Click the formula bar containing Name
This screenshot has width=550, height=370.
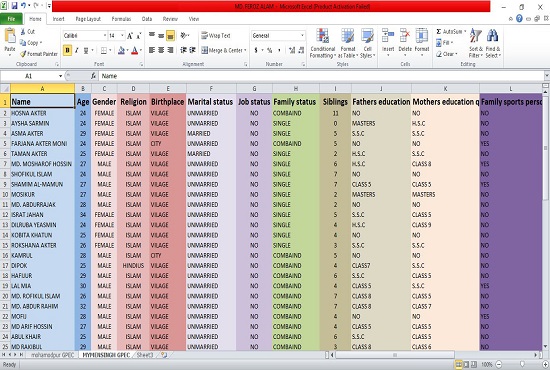321,76
